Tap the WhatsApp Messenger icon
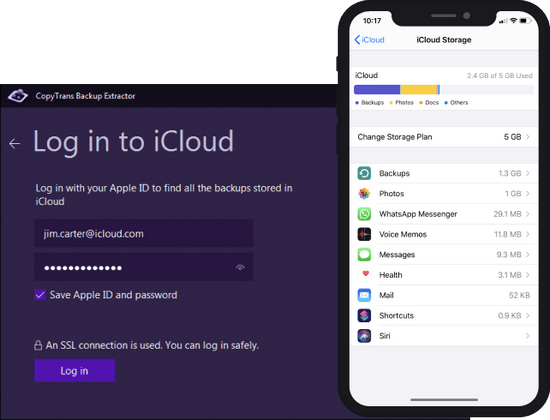Viewport: 550px width, 420px height. point(364,214)
